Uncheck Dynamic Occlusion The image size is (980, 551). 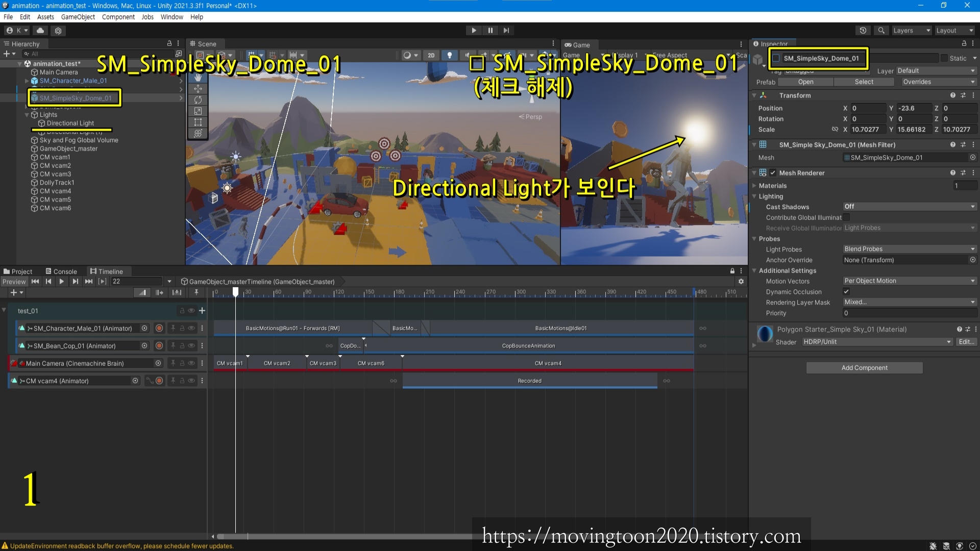[x=846, y=292]
